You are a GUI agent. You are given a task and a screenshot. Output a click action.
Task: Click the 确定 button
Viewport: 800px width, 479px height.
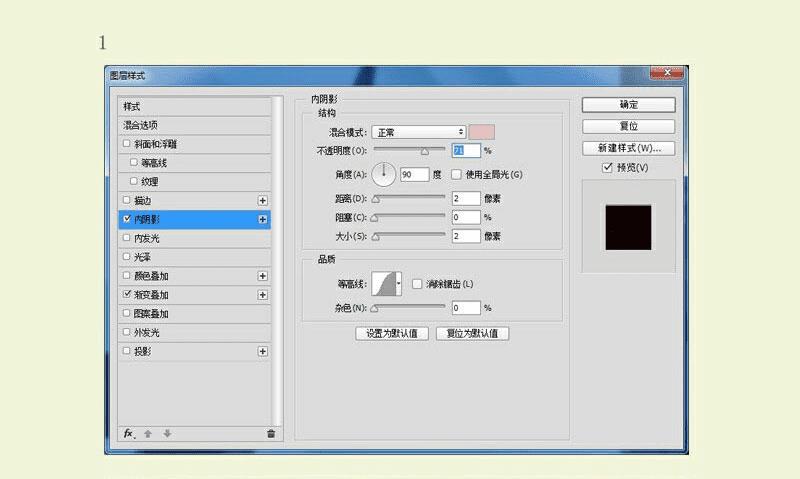(629, 105)
